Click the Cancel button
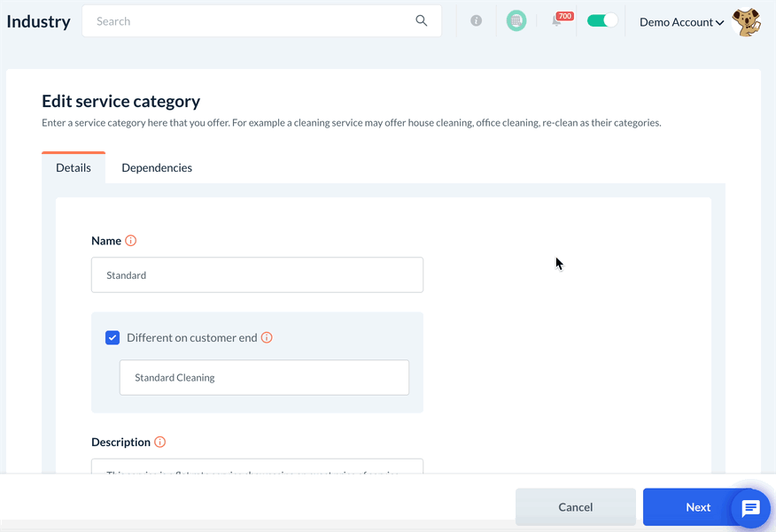Screen dimensions: 776x532 click(x=576, y=507)
